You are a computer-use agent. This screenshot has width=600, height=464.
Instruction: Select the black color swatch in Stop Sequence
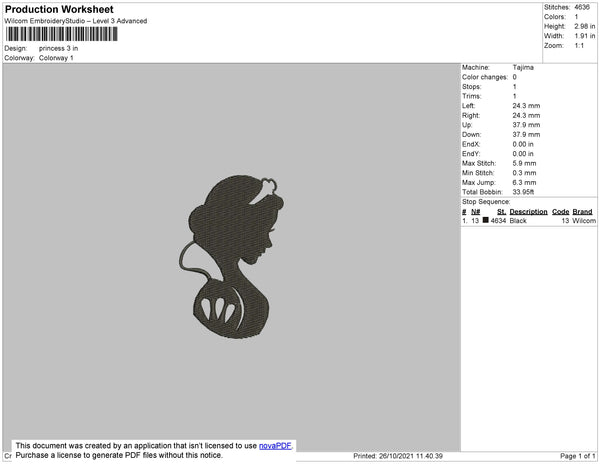click(486, 220)
